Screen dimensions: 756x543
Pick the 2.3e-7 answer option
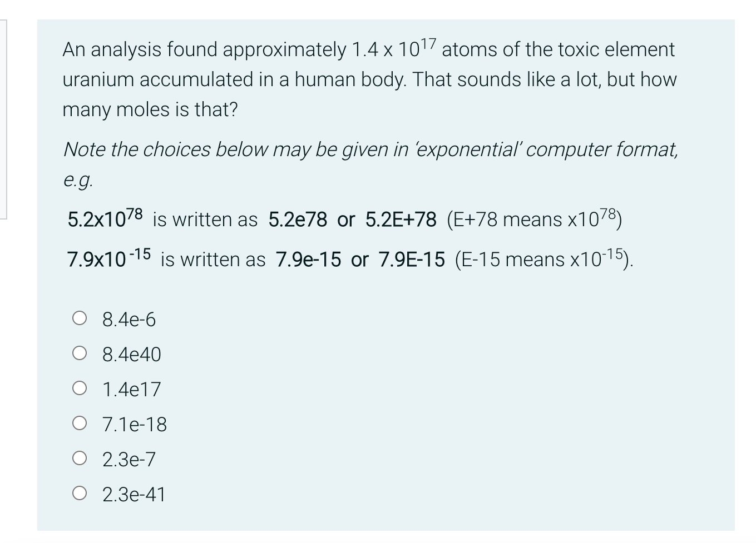[x=80, y=459]
